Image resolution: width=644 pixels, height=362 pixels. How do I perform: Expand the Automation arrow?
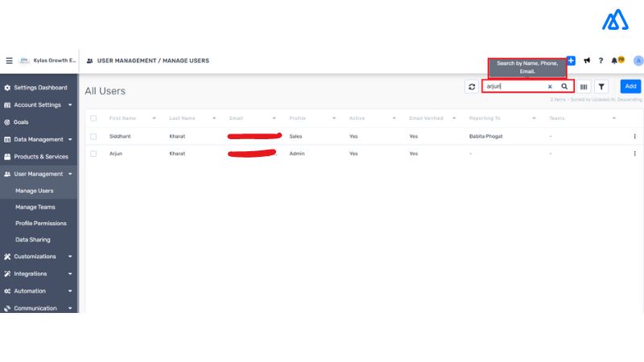click(70, 291)
